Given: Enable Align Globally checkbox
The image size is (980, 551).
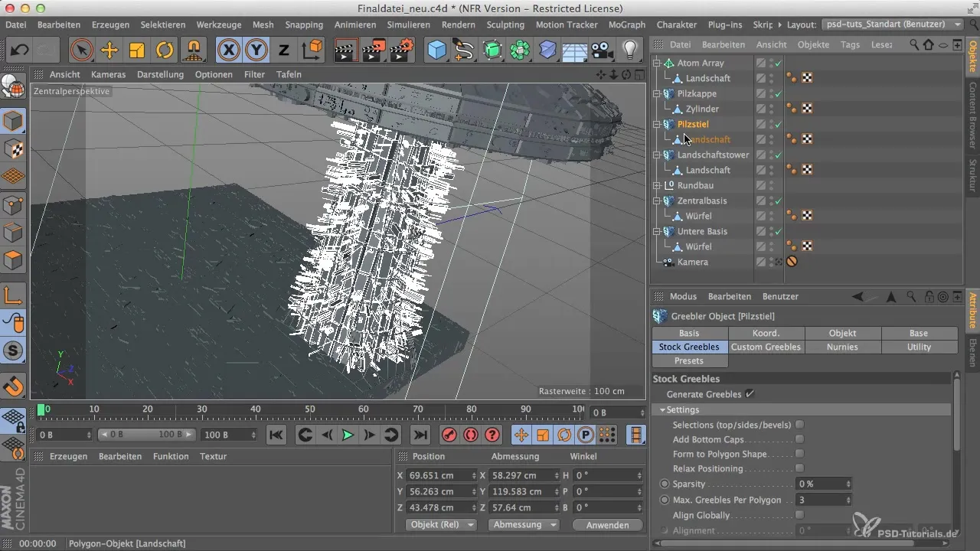Looking at the screenshot, I should [x=799, y=515].
